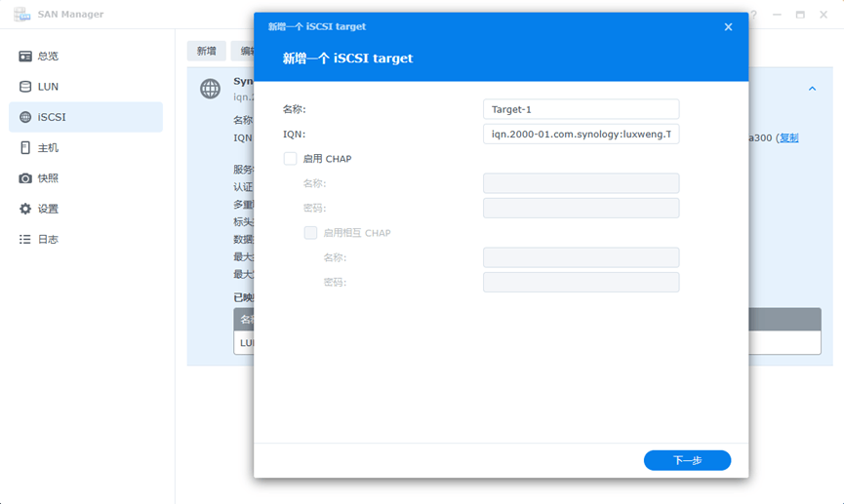Click the 日志 list icon in the sidebar
The height and width of the screenshot is (504, 844).
pos(25,240)
